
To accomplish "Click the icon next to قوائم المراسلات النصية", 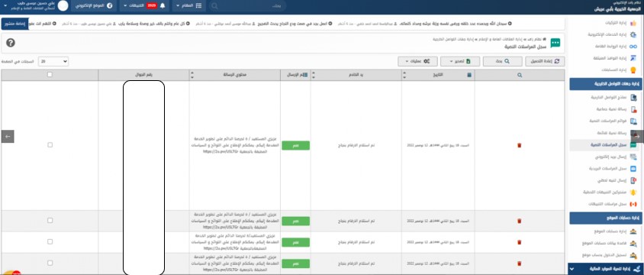I will (633, 121).
